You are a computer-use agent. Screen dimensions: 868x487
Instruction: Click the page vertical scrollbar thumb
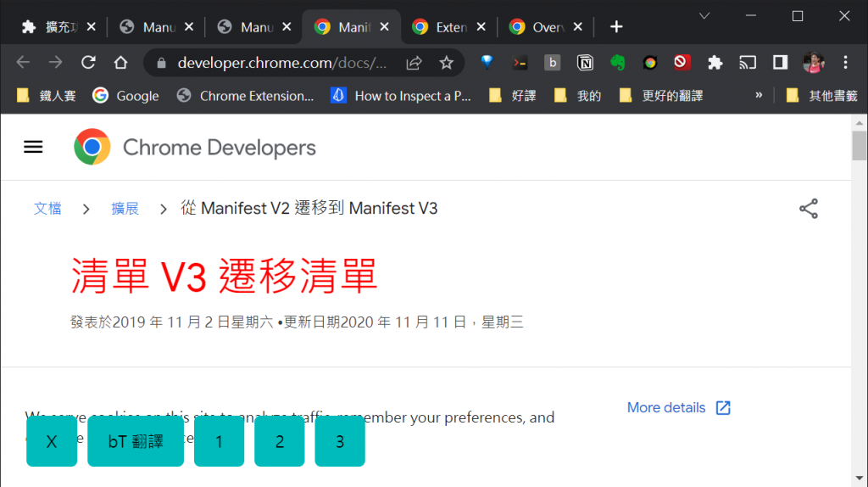[x=860, y=145]
